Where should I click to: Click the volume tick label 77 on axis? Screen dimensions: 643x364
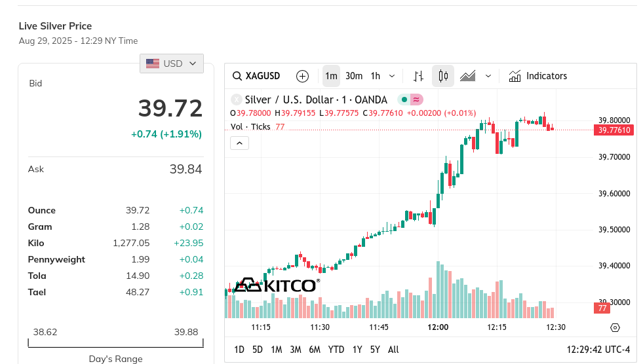[602, 308]
